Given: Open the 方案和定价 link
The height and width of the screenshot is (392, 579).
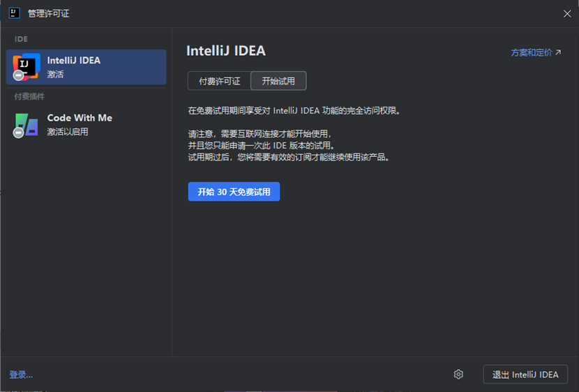Looking at the screenshot, I should pyautogui.click(x=532, y=53).
